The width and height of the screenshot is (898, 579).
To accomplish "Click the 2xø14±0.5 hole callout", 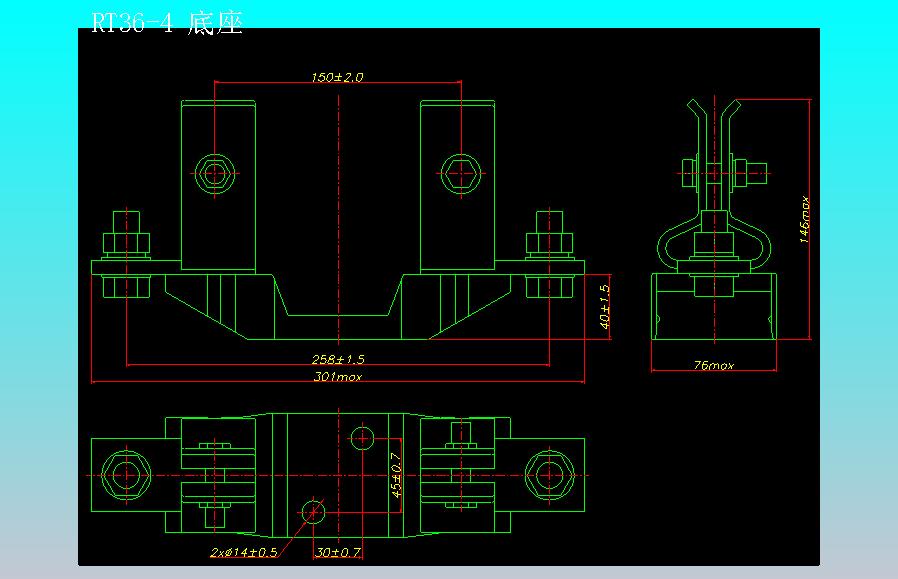I will [244, 552].
